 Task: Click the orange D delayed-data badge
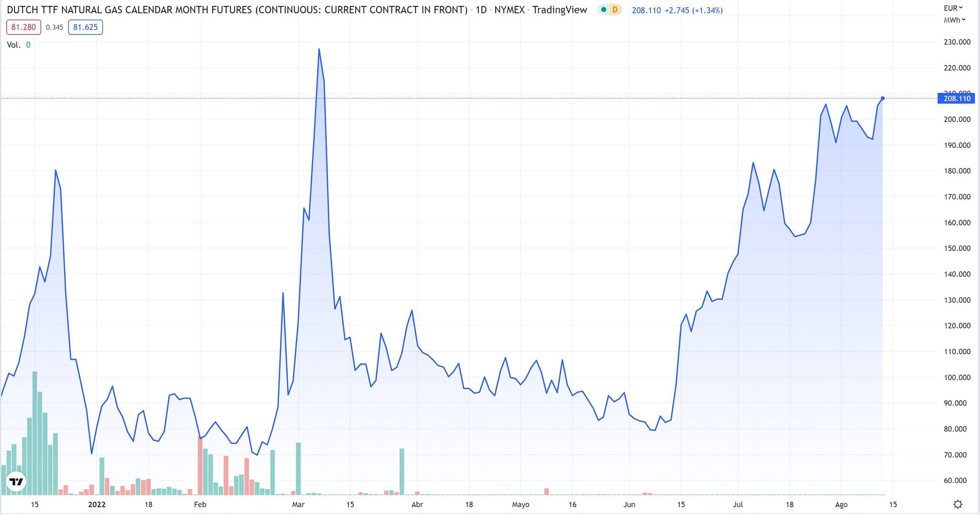615,10
